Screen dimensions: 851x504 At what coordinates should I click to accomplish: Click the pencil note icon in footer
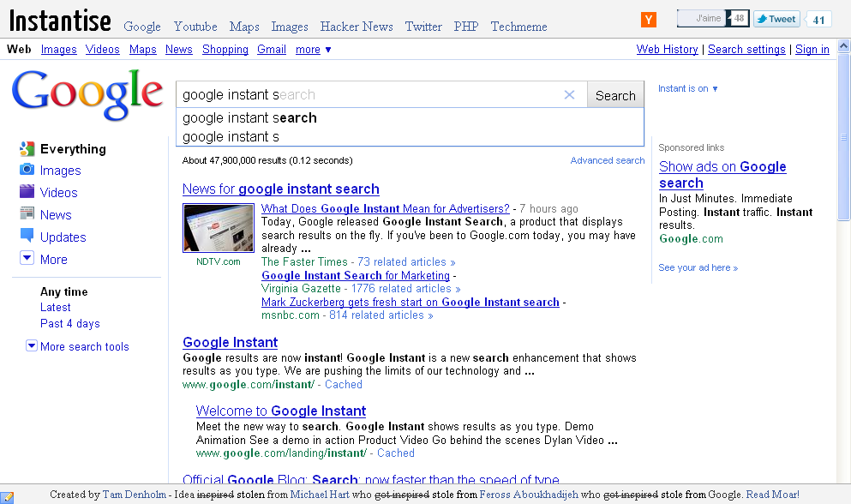click(7, 497)
